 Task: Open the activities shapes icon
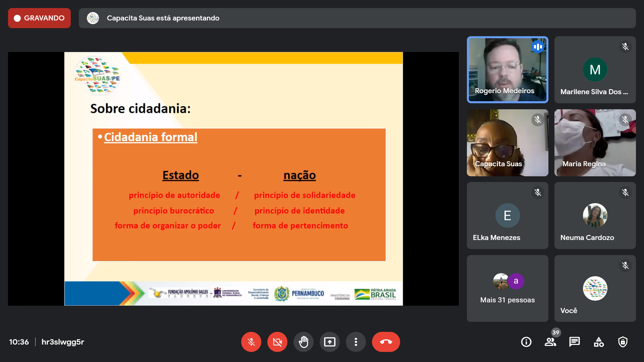point(598,342)
